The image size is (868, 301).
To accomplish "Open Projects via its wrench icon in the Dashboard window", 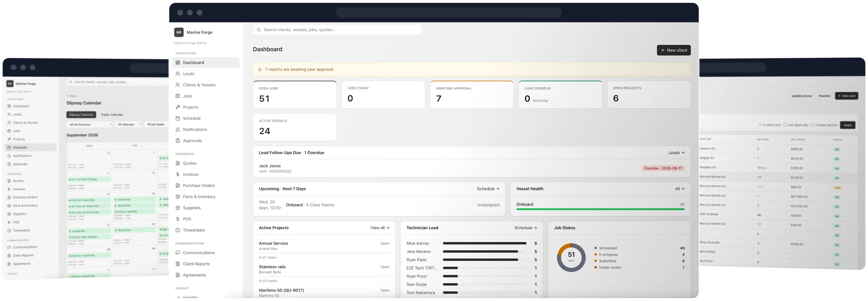I will pyautogui.click(x=178, y=107).
